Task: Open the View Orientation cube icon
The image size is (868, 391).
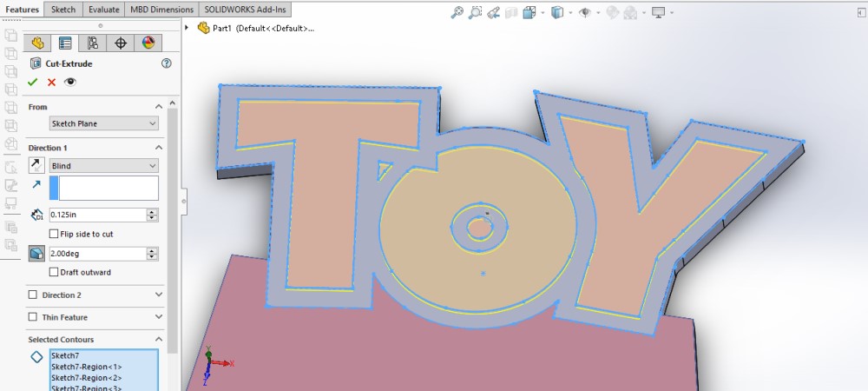Action: [x=529, y=12]
